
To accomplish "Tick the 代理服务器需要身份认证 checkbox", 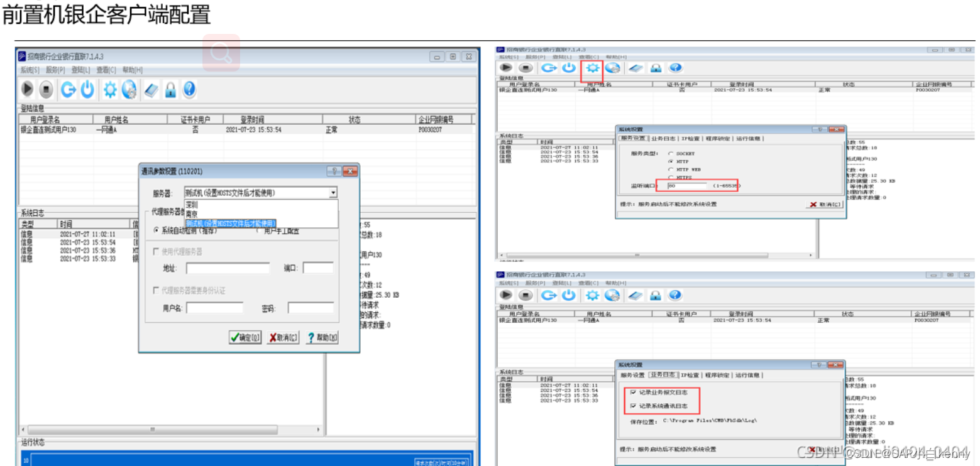I will [157, 290].
